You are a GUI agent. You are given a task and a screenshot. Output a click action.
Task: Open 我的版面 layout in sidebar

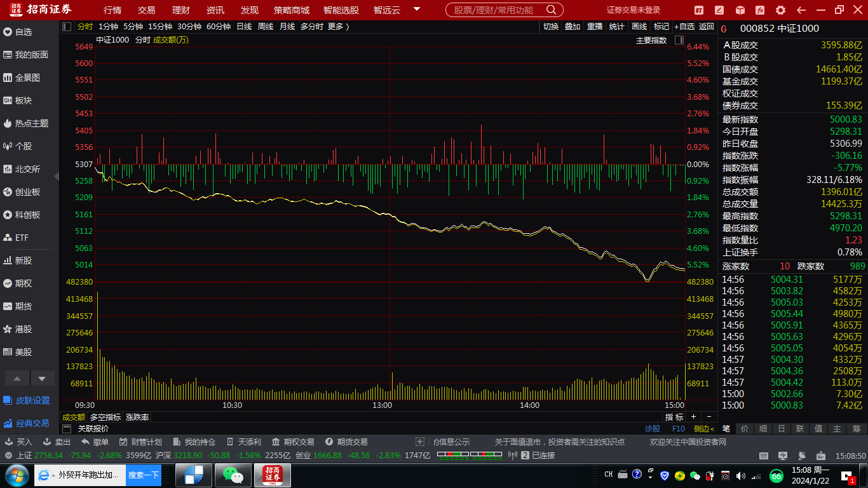(26, 55)
